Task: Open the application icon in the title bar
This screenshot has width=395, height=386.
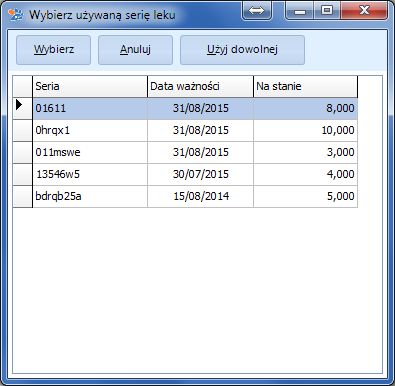Action: pos(15,14)
